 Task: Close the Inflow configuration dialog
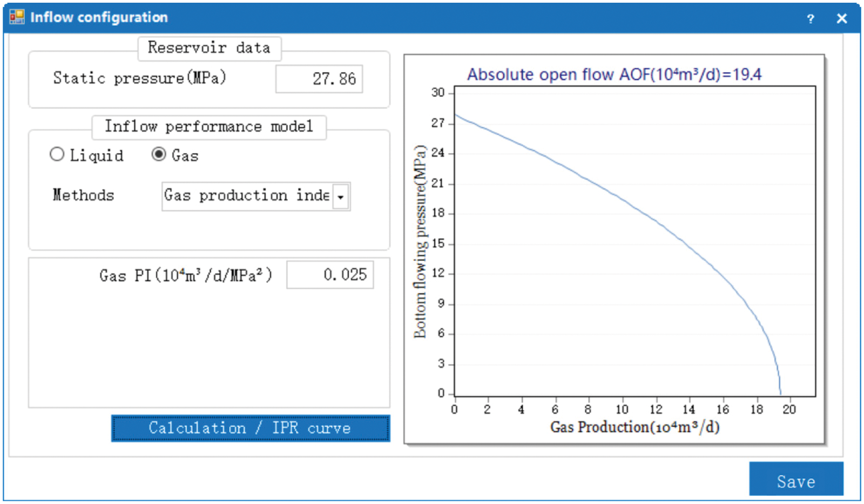841,19
